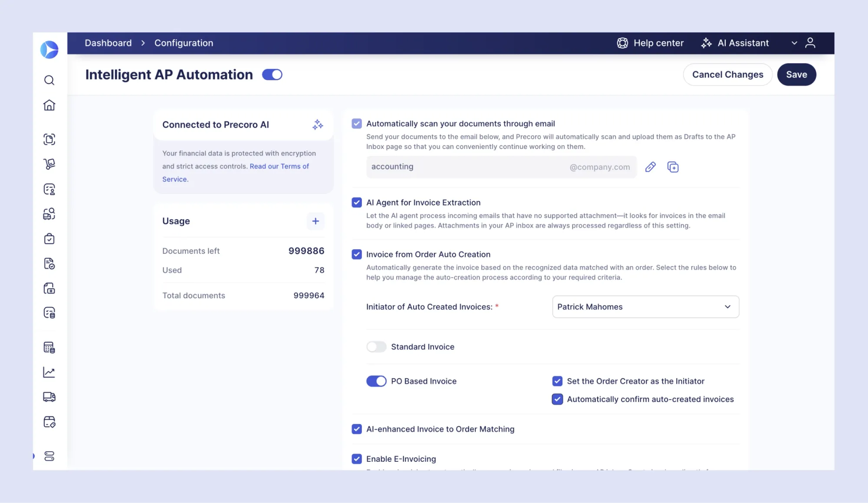Open search from the sidebar magnifier icon
868x503 pixels.
pyautogui.click(x=49, y=80)
